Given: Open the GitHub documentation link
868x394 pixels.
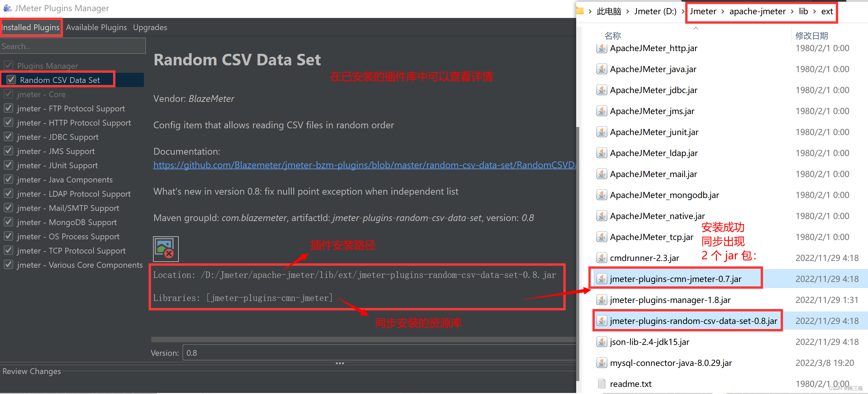Looking at the screenshot, I should coord(364,165).
